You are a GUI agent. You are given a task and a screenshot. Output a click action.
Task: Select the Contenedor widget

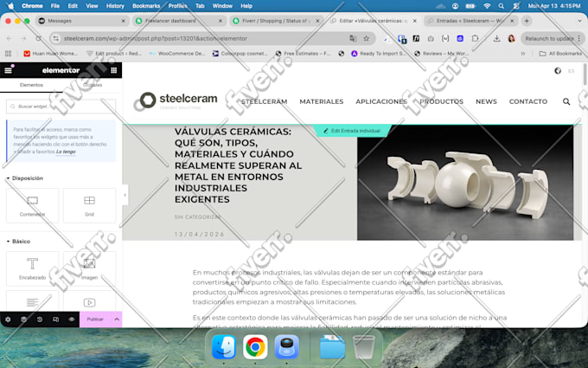click(33, 205)
